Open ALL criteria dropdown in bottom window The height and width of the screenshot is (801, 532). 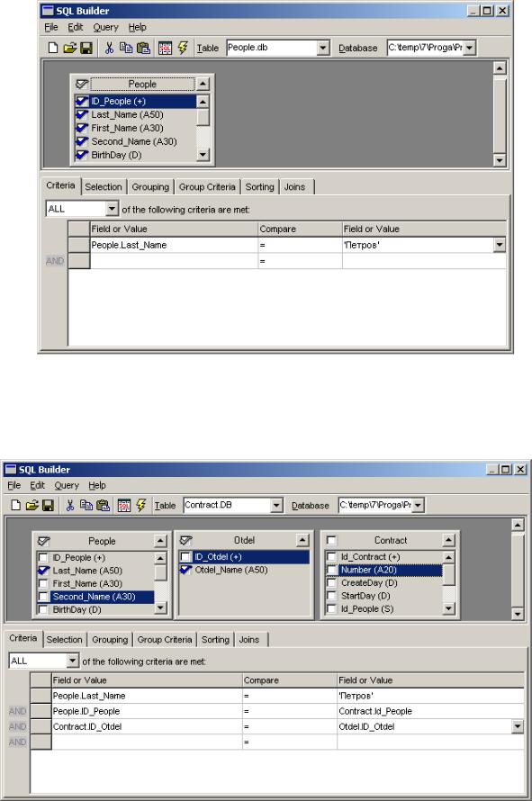pos(73,661)
